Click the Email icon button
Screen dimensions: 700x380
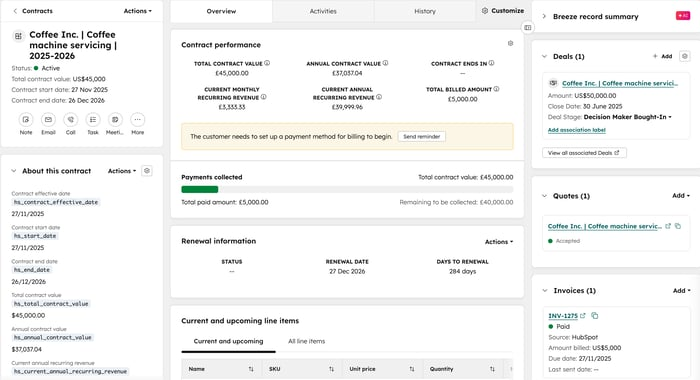48,120
